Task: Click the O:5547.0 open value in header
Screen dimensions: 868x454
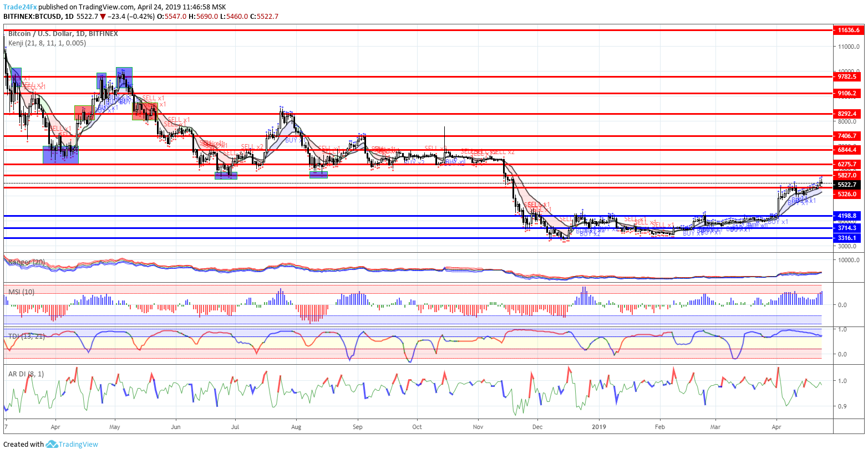Action: point(172,17)
